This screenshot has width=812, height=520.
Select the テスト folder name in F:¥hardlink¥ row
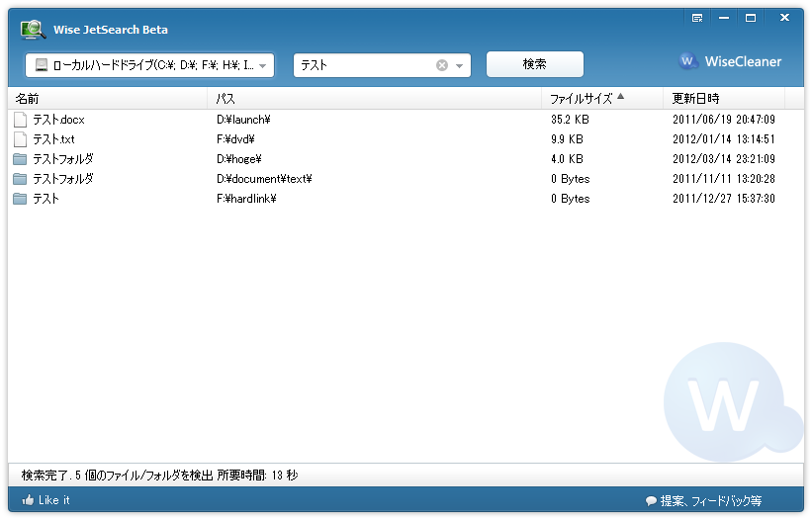point(46,199)
